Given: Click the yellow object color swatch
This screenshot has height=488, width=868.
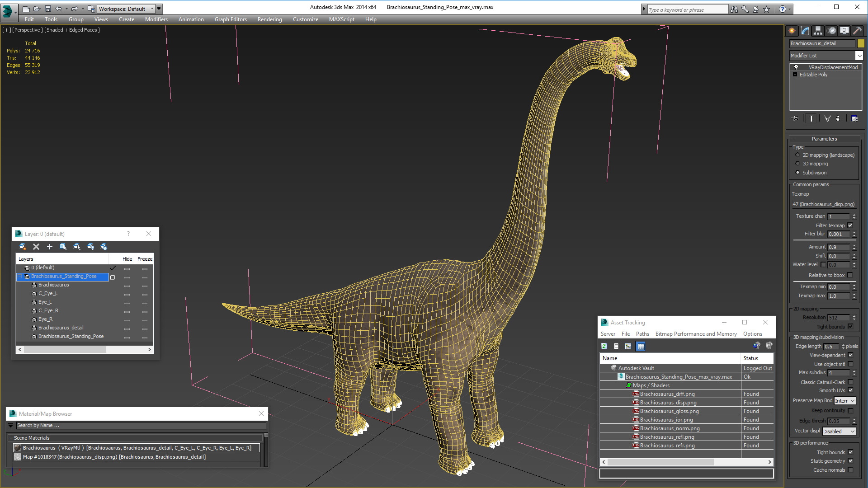Looking at the screenshot, I should pos(861,43).
